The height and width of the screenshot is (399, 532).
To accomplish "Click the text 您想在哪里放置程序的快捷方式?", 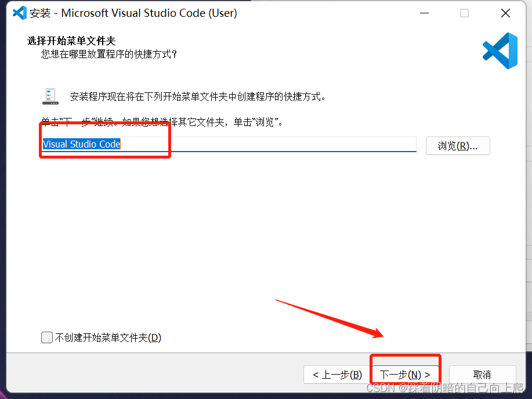I will click(x=109, y=54).
